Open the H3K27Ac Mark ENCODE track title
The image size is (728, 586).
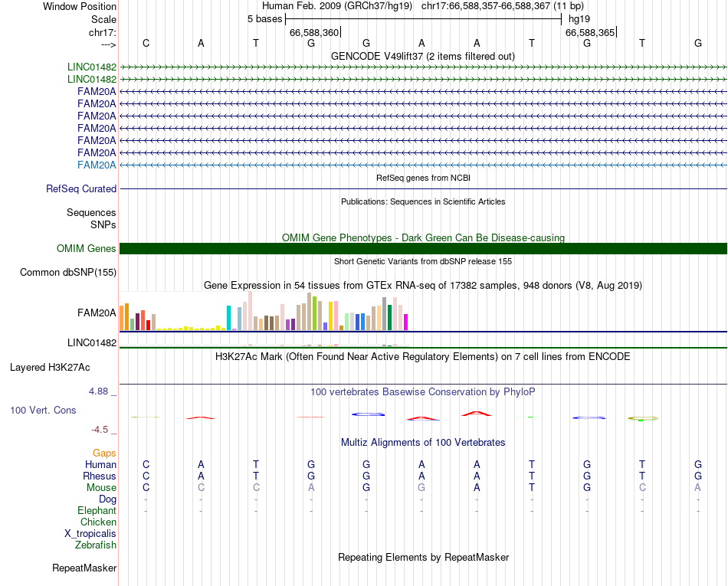coord(423,356)
